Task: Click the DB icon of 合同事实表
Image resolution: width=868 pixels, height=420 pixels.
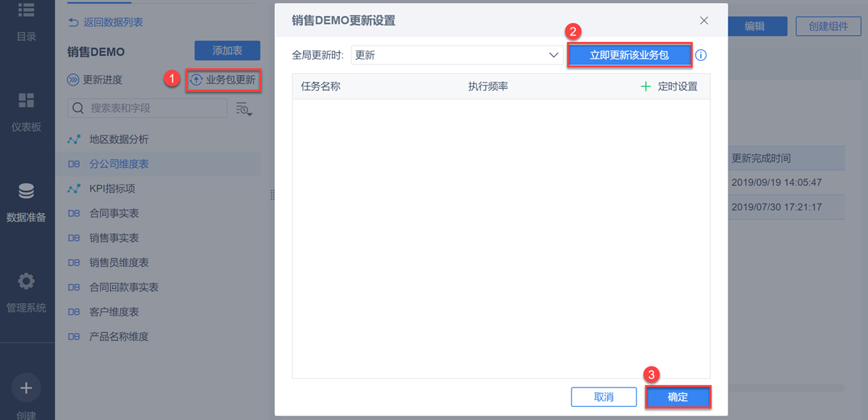Action: point(74,214)
